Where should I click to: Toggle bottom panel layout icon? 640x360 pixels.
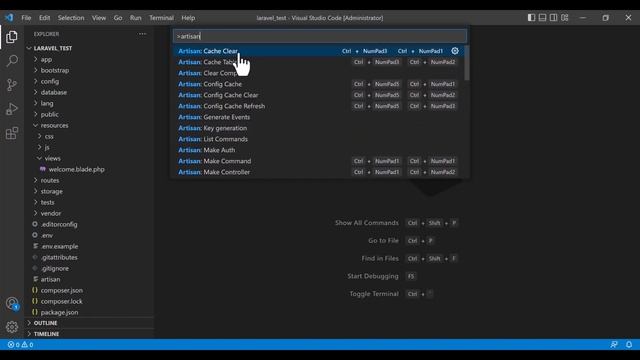(x=542, y=18)
